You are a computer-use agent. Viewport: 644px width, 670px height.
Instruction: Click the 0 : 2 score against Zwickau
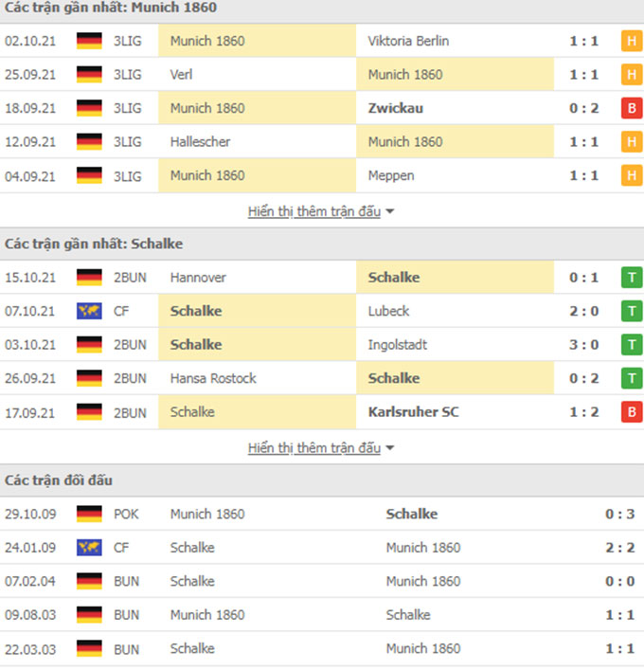tap(583, 108)
